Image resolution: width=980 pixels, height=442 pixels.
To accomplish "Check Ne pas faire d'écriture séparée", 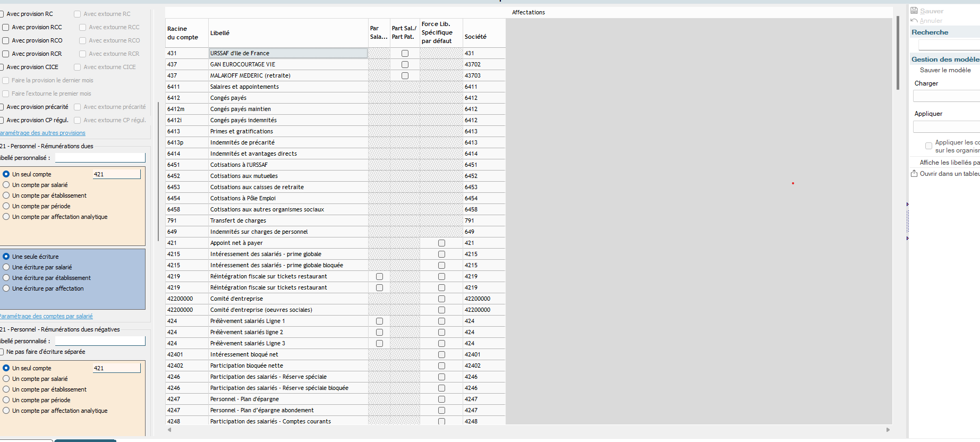I will coord(2,352).
